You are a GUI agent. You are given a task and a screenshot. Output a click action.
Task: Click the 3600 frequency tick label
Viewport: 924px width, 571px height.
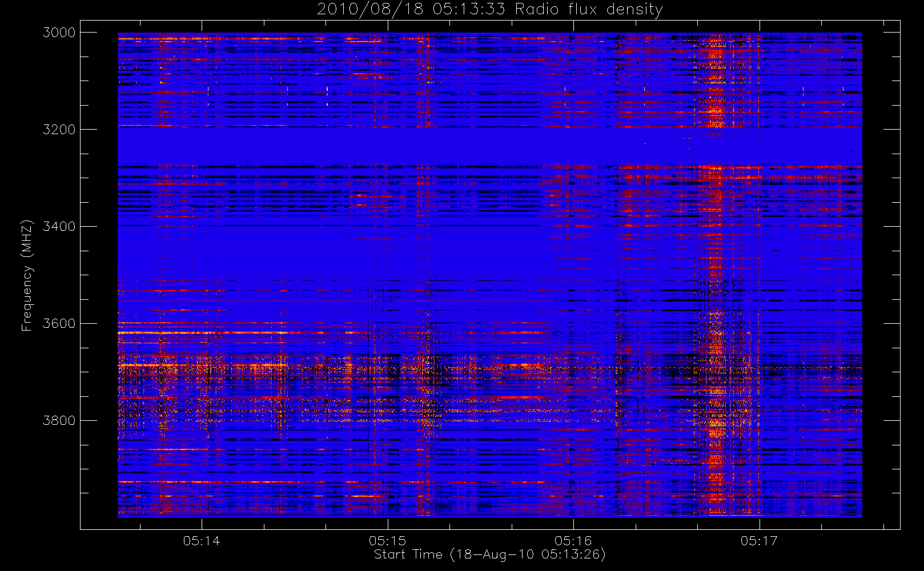click(59, 324)
